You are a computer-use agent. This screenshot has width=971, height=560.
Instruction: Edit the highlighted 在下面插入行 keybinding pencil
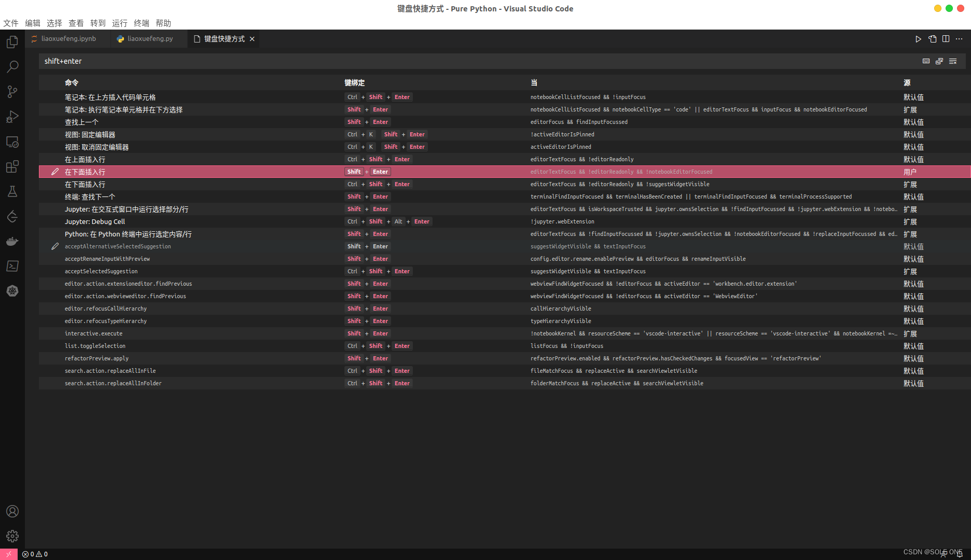pos(55,172)
